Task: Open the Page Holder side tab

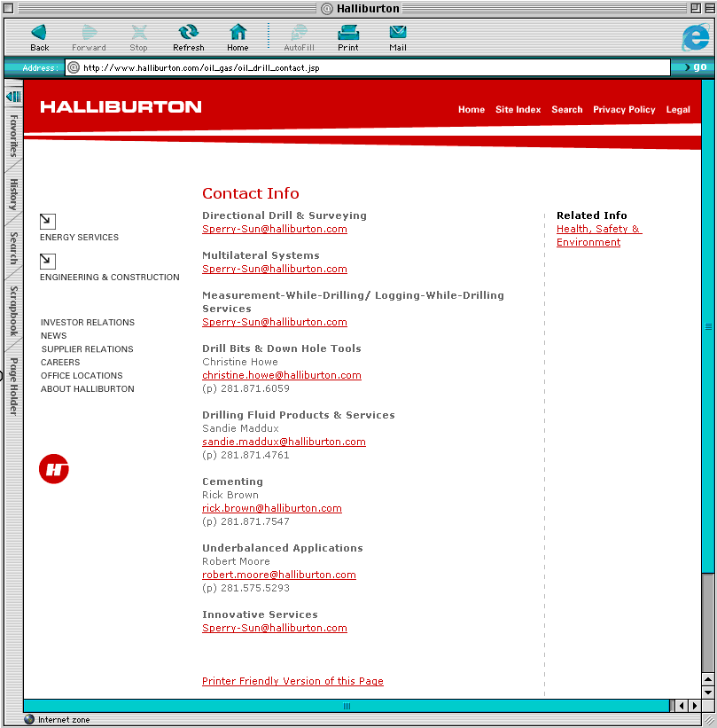Action: (x=14, y=387)
